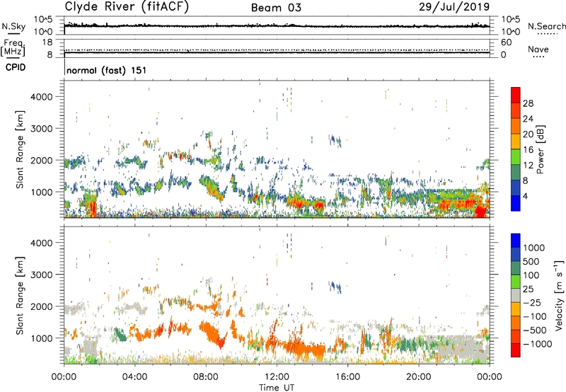Click the dark blue top segment of velocity colorbar

click(516, 241)
